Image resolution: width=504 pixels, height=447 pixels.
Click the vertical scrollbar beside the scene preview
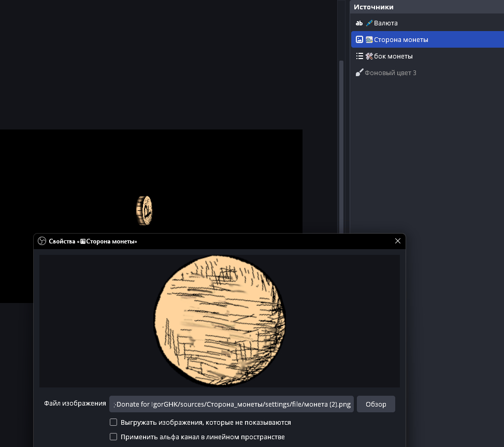(341, 145)
